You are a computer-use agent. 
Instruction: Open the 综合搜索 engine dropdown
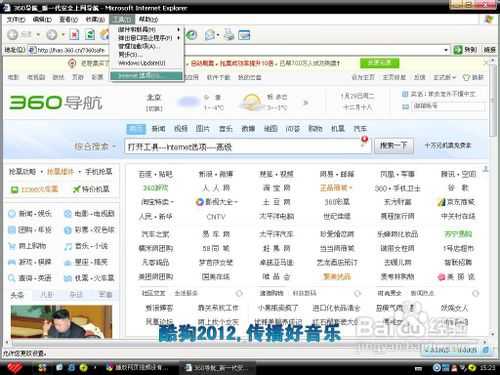tap(95, 146)
